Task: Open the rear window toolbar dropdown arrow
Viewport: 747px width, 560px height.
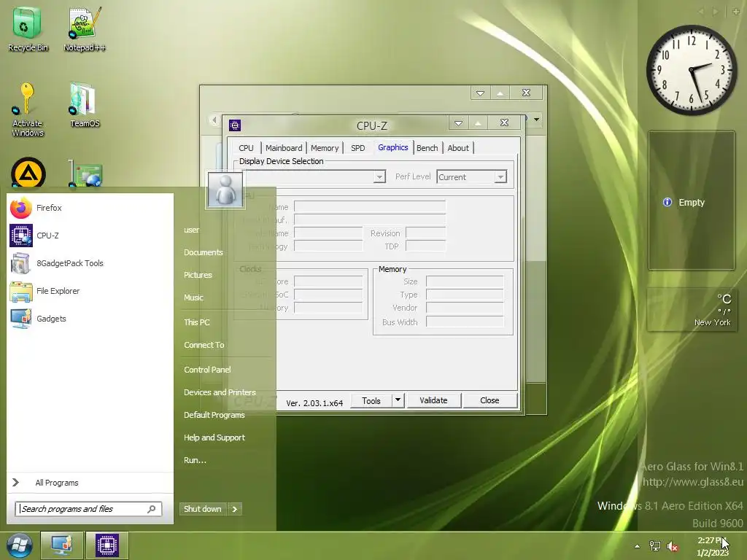Action: (536, 120)
